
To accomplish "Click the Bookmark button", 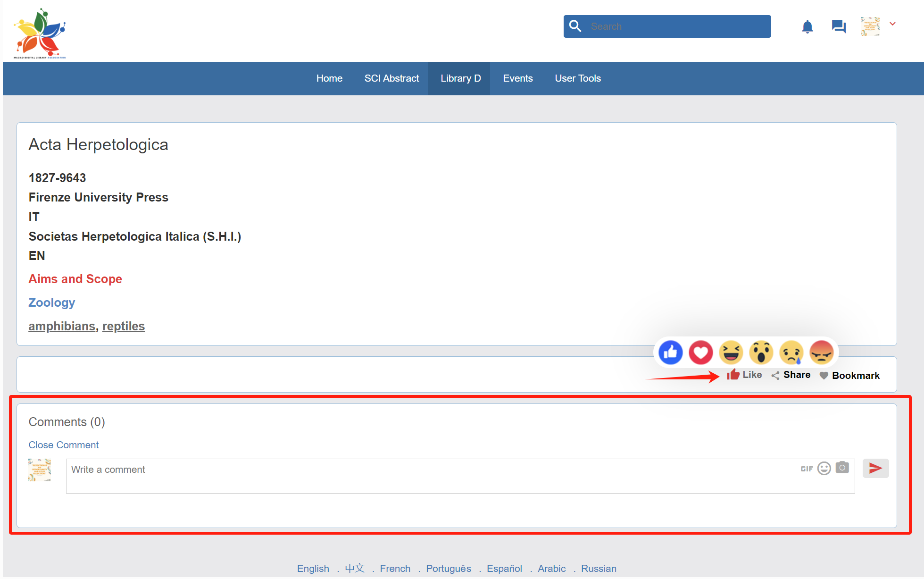I will pyautogui.click(x=850, y=376).
